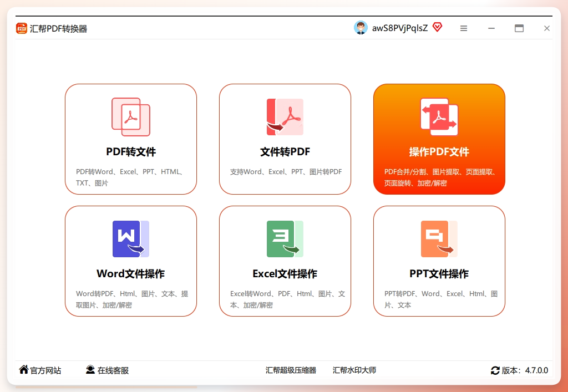Viewport: 568px width, 392px height.
Task: Click the 文件转PDF arrow icon
Action: tap(285, 117)
